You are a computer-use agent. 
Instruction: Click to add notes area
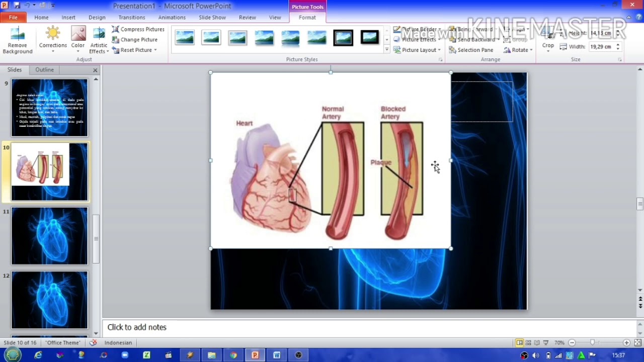(370, 327)
